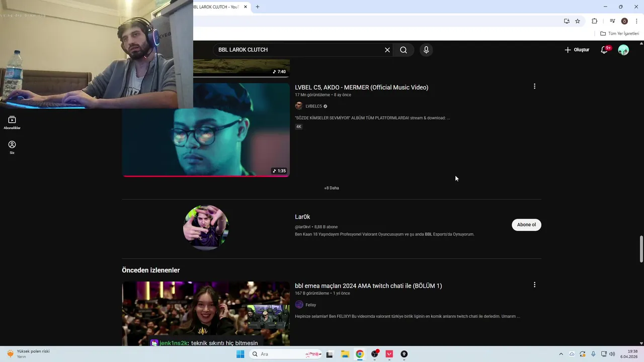Click the page vertical scrollbar thumb
644x362 pixels.
[641, 248]
